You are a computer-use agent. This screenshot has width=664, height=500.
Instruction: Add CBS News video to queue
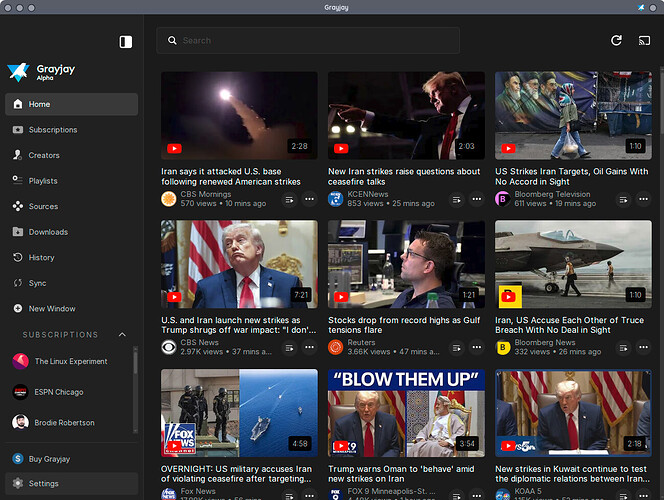click(289, 348)
